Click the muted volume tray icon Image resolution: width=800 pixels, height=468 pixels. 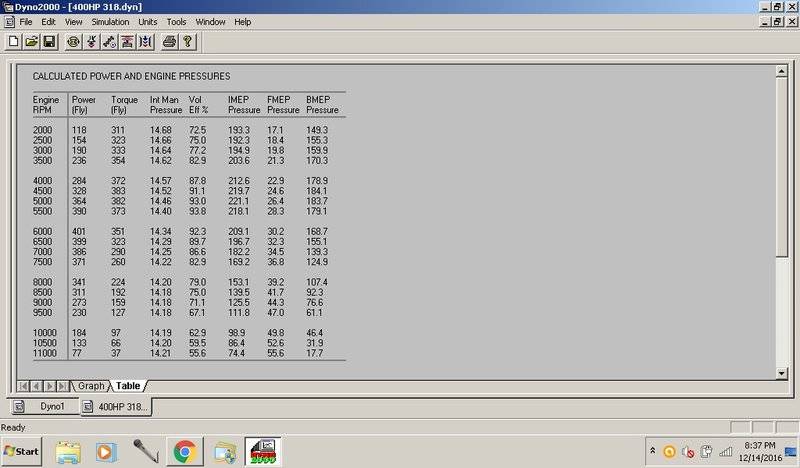point(688,452)
